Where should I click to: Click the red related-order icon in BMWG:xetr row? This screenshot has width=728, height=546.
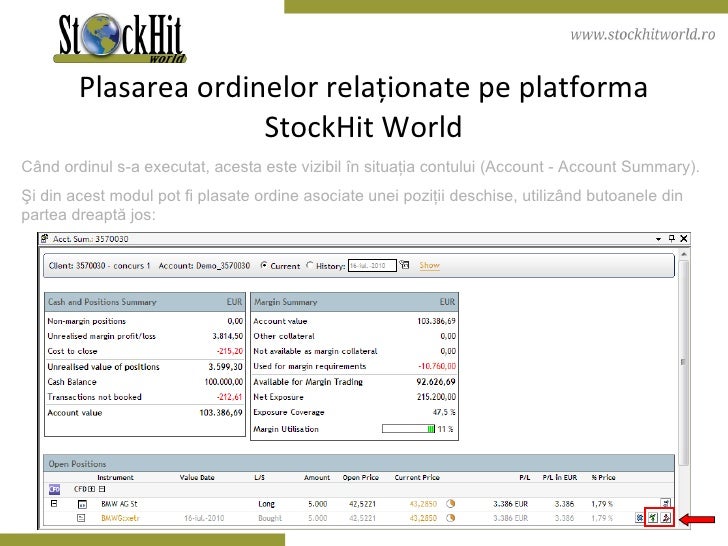pos(666,518)
